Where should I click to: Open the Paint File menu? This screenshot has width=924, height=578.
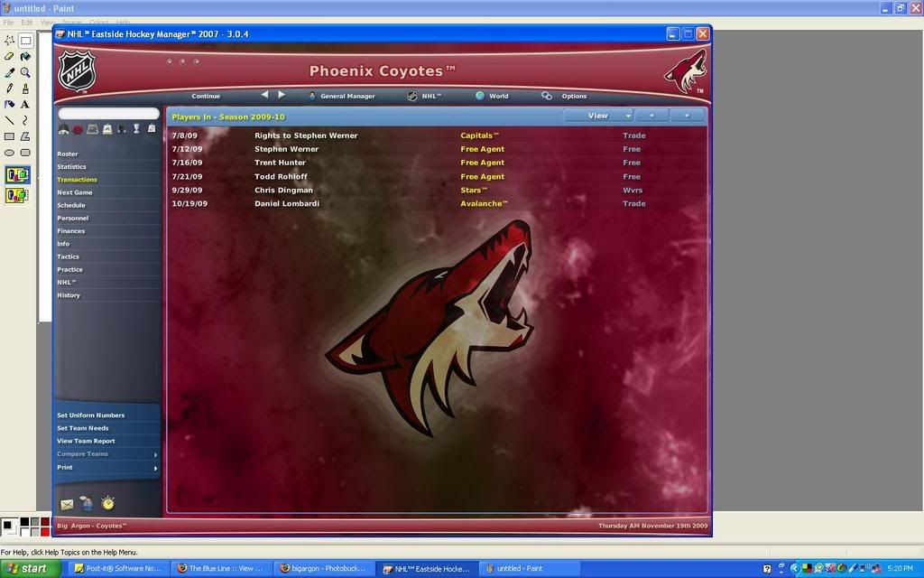pyautogui.click(x=9, y=23)
